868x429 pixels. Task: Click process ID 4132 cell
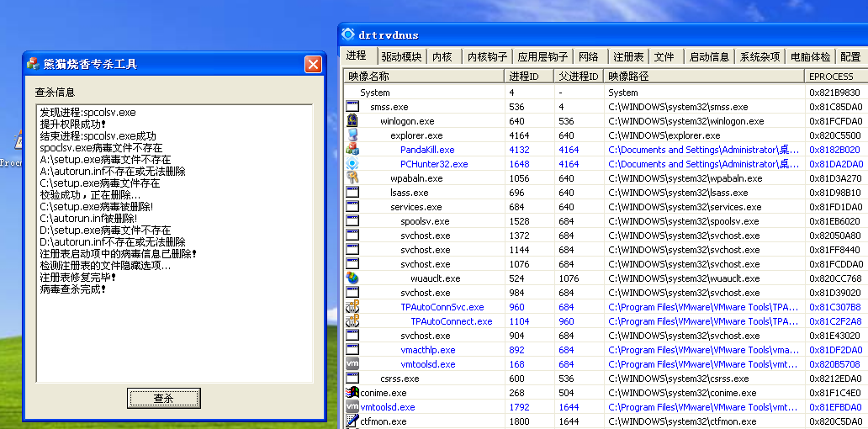[519, 150]
